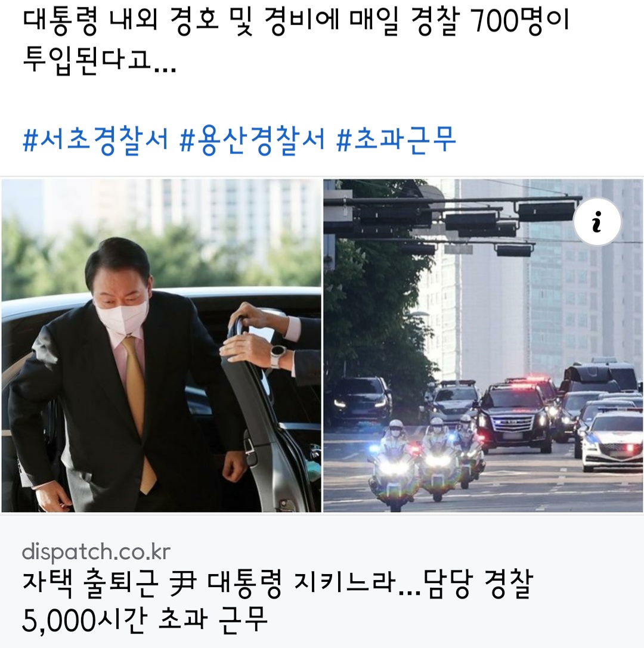This screenshot has height=648, width=644.
Task: Open the #서초경찰서 hashtag
Action: point(95,140)
